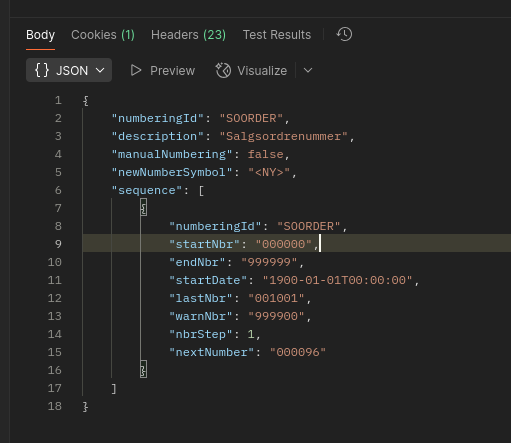
Task: Expand the chevron next to Visualize
Action: [308, 70]
